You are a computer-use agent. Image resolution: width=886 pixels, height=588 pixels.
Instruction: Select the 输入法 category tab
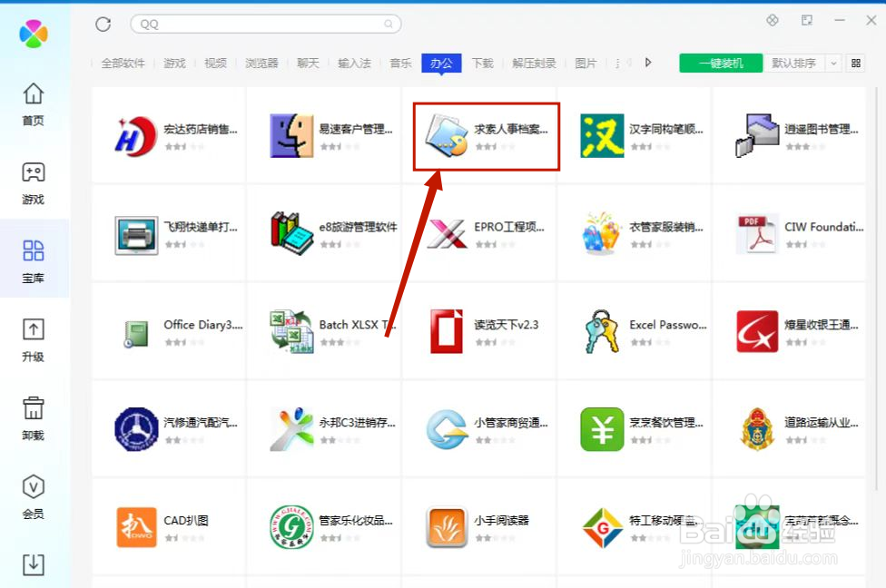(354, 63)
